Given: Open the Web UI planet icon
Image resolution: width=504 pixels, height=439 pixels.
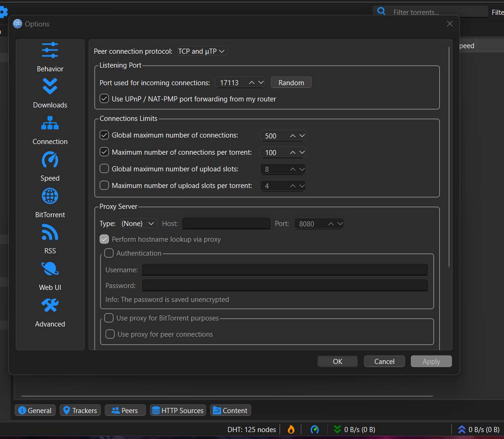Looking at the screenshot, I should (50, 269).
